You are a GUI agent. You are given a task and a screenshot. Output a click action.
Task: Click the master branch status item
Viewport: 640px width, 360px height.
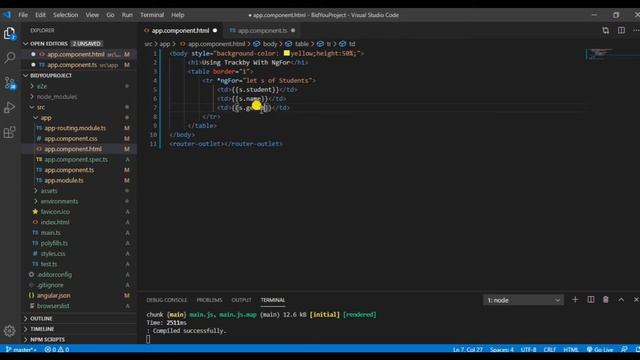[x=21, y=349]
